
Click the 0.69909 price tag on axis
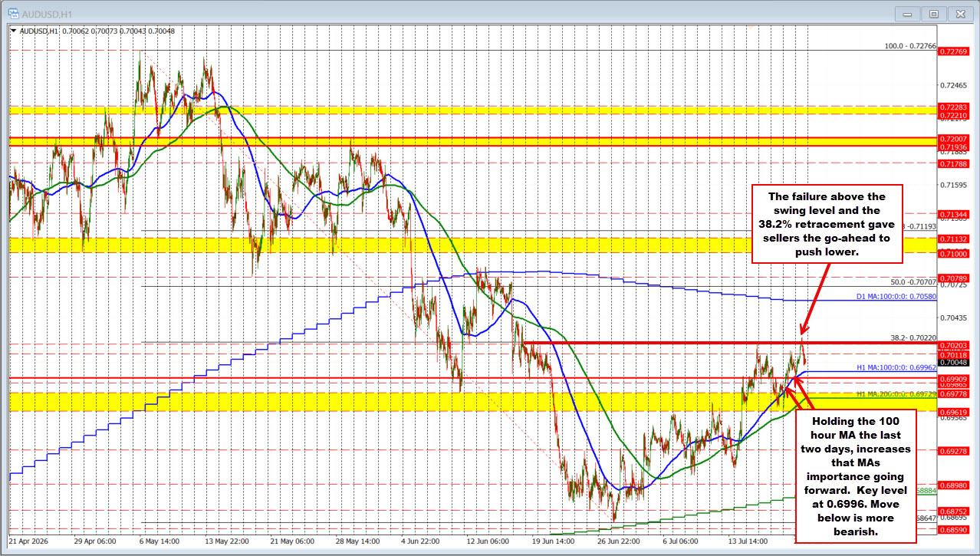coord(955,379)
